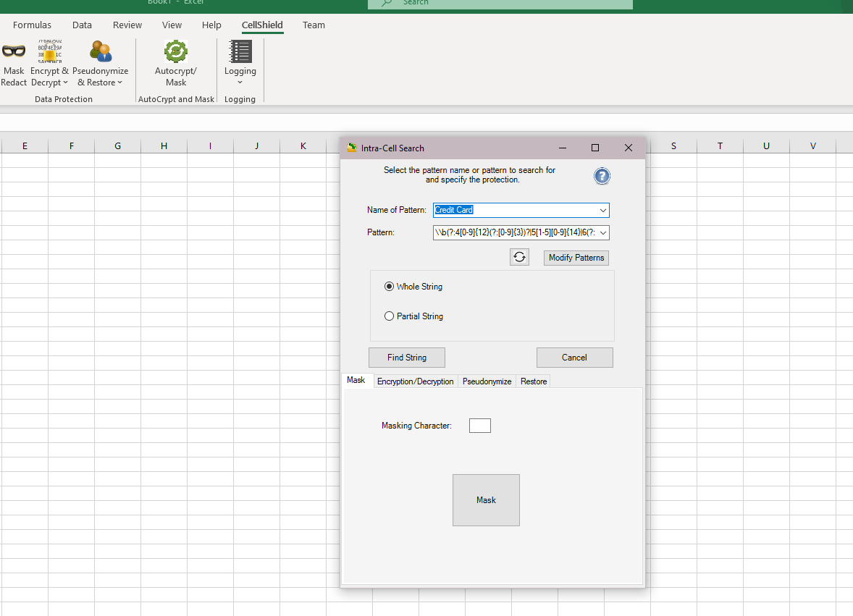Click the Modify Patterns button

coord(576,258)
